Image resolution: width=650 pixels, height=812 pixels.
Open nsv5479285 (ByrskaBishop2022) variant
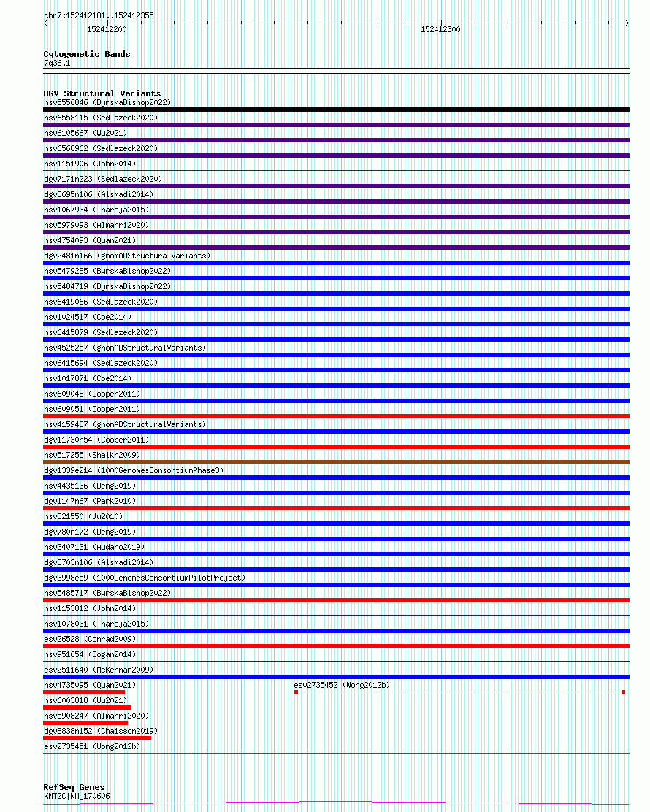pos(107,271)
